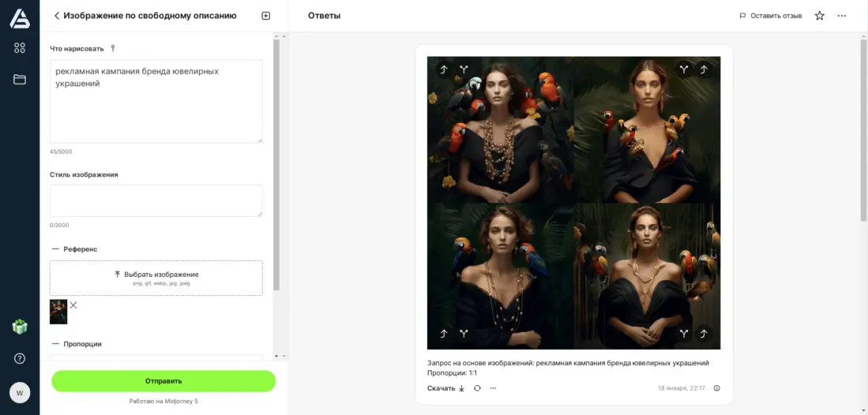Upscale the bottom-right image with arrow icon
Image resolution: width=868 pixels, height=415 pixels.
[x=705, y=333]
